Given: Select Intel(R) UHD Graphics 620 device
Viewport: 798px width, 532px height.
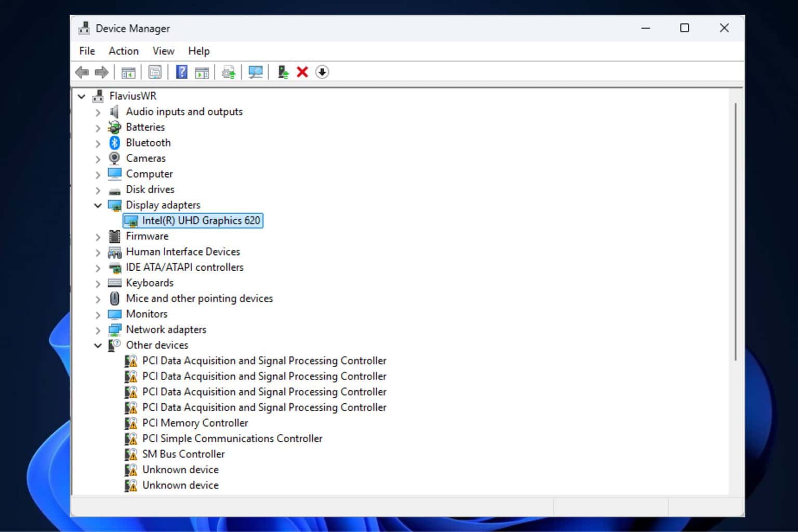Looking at the screenshot, I should tap(201, 221).
